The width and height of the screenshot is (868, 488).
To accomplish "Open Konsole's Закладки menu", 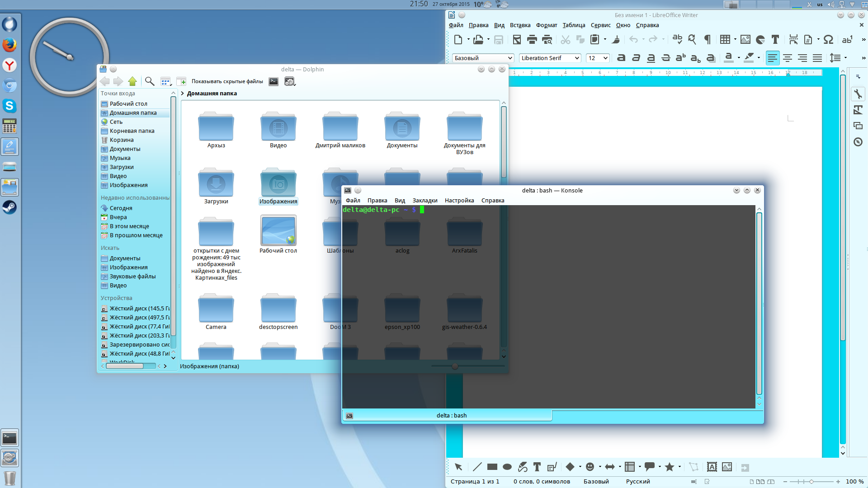I will 425,201.
